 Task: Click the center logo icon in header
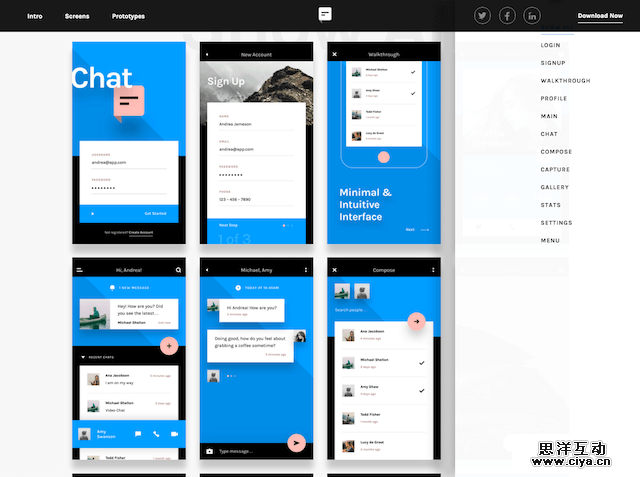point(325,15)
